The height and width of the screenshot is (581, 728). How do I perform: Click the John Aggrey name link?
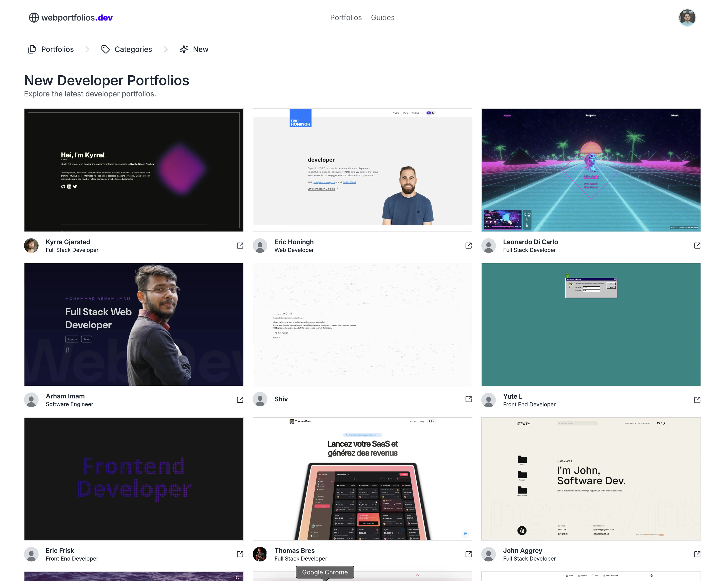point(523,551)
